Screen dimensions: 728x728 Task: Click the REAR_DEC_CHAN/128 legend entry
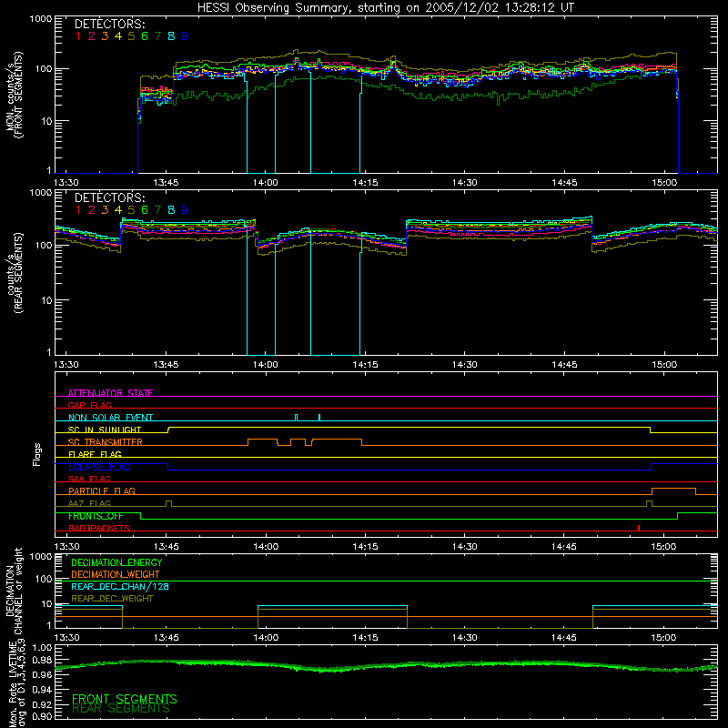120,587
